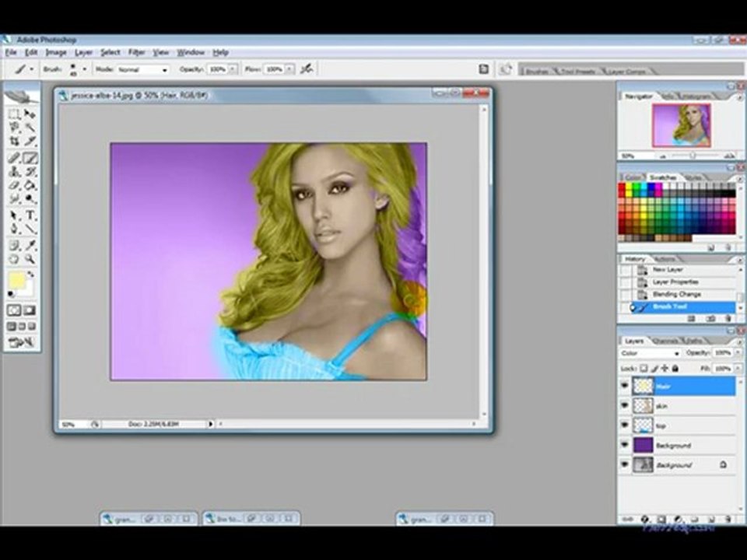Select the Pen tool
This screenshot has height=560, width=747.
14,229
